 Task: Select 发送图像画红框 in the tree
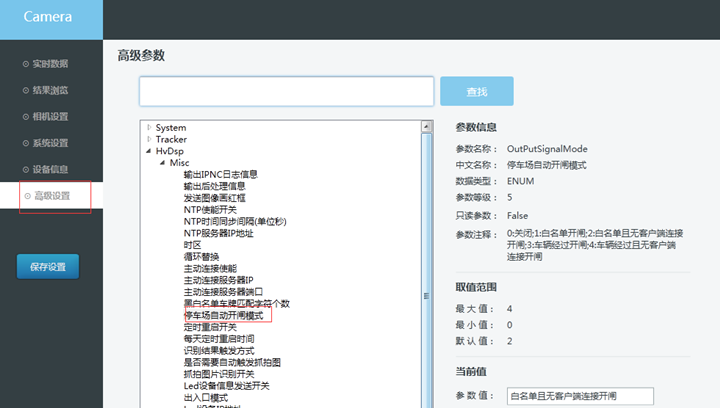coord(214,198)
